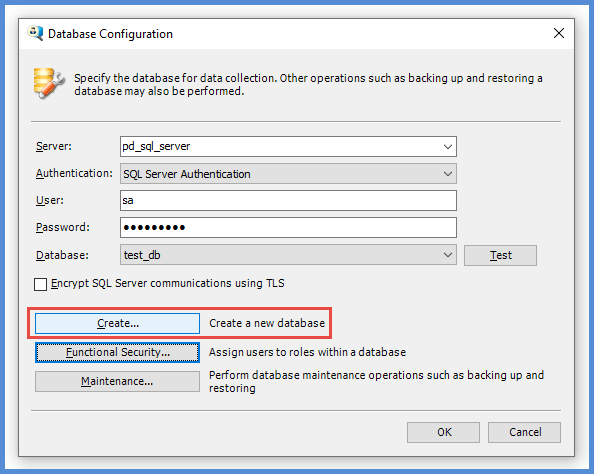
Task: Enable Encrypt SQL Server communications using TLS
Action: pos(41,284)
